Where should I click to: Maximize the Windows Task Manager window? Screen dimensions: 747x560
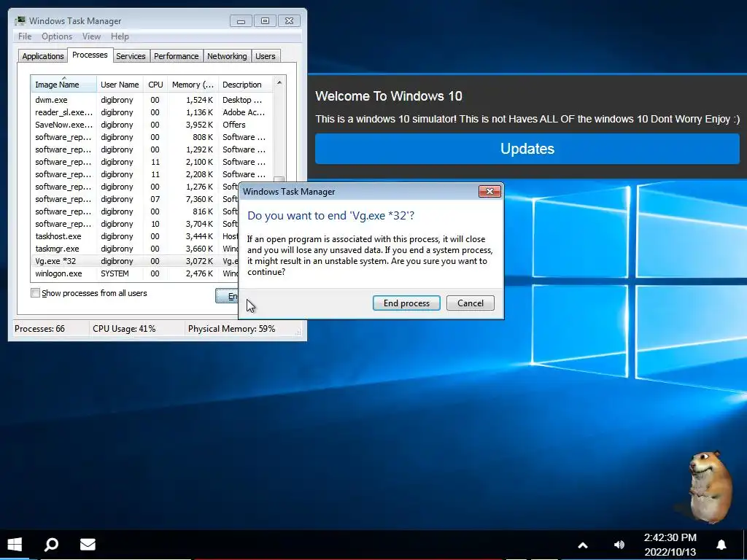pos(265,21)
